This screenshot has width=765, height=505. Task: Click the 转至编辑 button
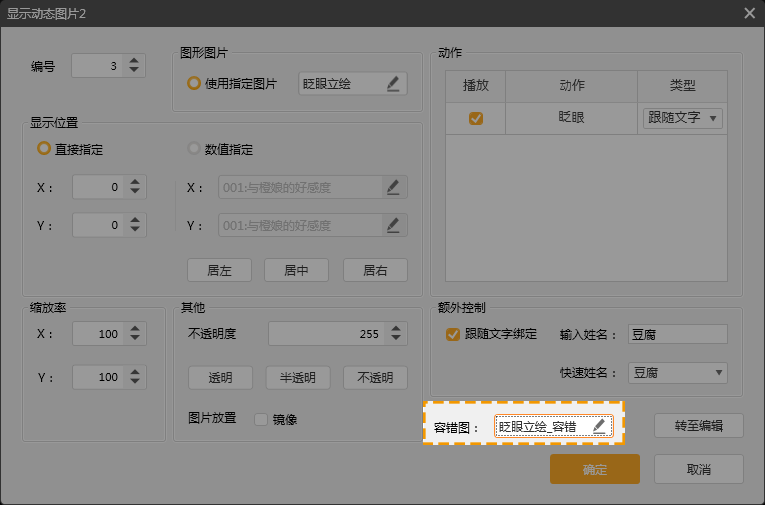click(x=699, y=425)
